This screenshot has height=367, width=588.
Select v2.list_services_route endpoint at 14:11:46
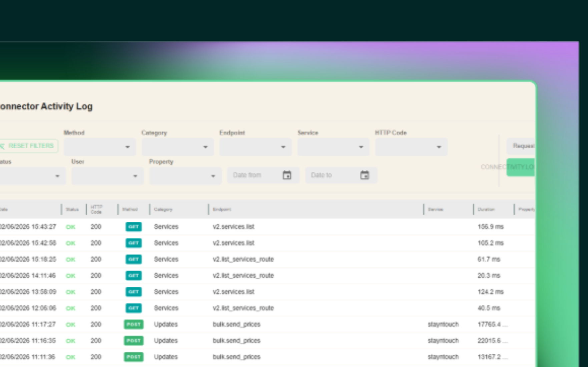[243, 276]
